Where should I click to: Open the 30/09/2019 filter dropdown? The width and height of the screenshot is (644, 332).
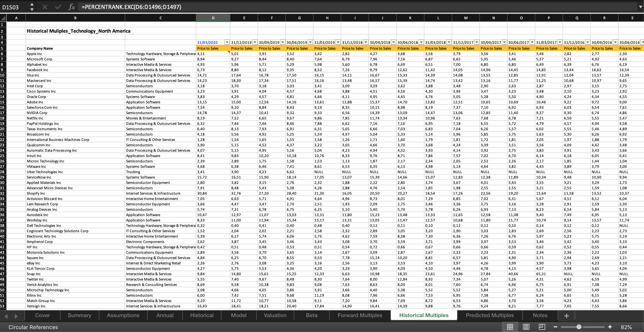tap(282, 42)
